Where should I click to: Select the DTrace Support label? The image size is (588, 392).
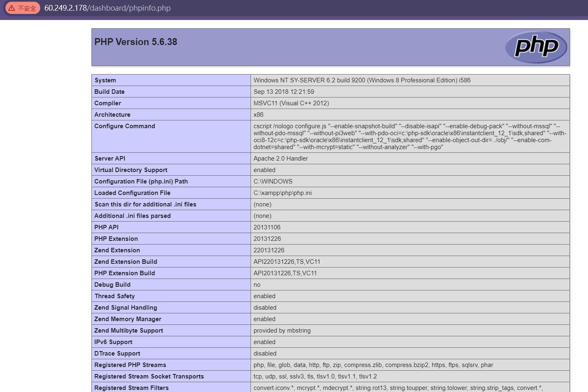[117, 353]
